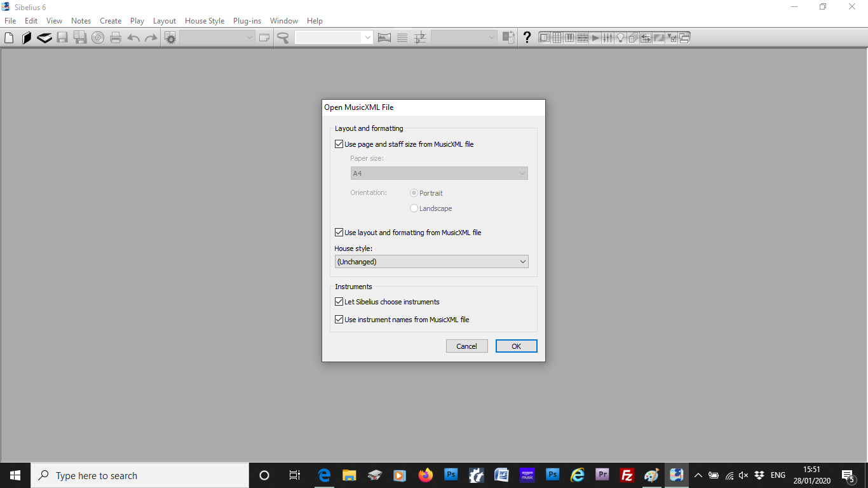Toggle the Mixer window icon
Viewport: 868px width, 488px height.
608,37
